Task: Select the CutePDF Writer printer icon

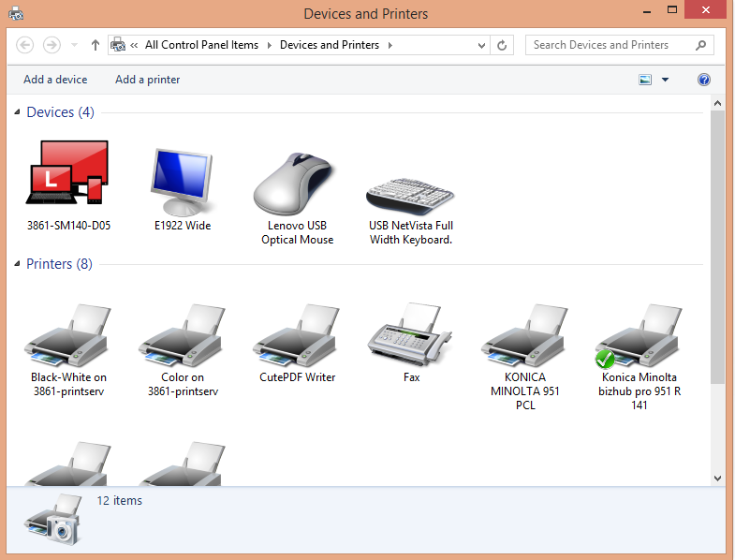Action: (296, 335)
